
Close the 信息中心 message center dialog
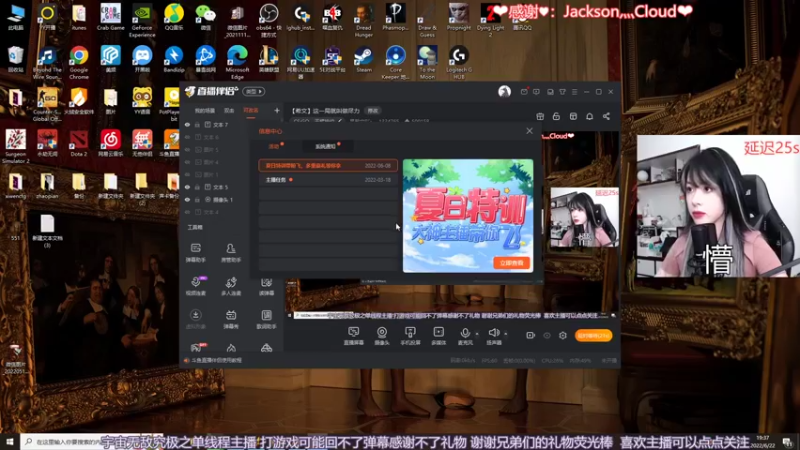(x=530, y=131)
